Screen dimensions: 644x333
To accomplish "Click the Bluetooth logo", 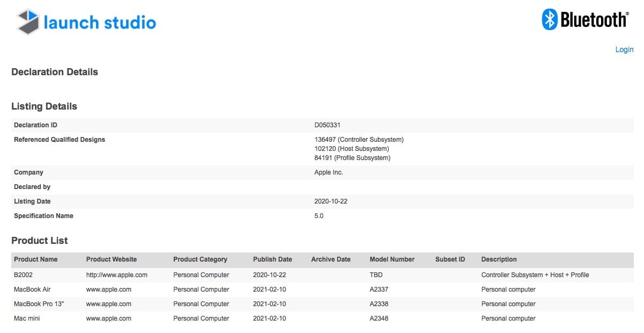I will coord(584,20).
